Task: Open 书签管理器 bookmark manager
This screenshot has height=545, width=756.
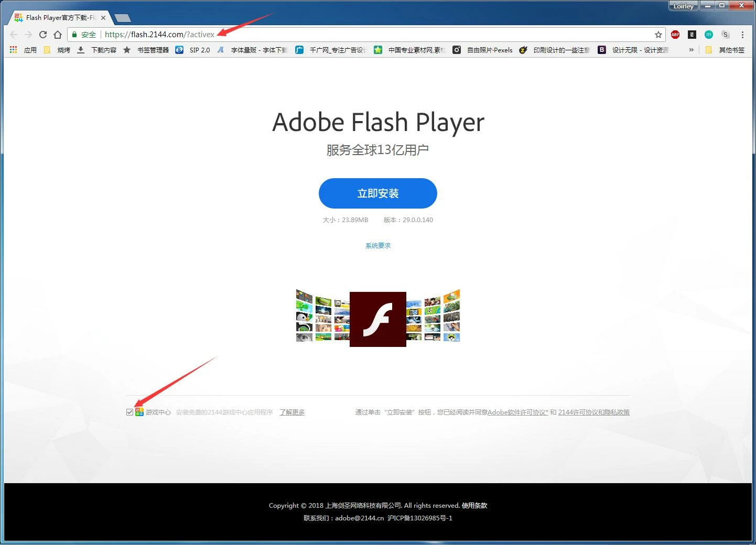Action: point(146,50)
